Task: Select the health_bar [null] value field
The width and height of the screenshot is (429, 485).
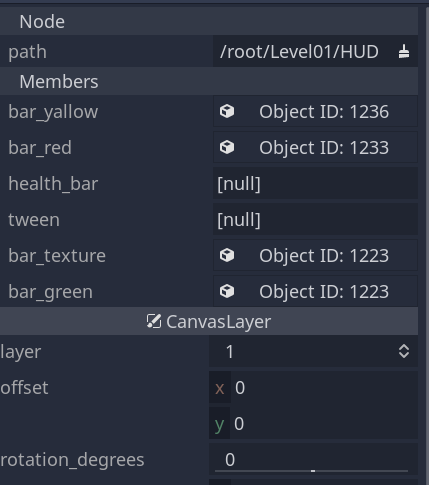Action: coord(315,183)
